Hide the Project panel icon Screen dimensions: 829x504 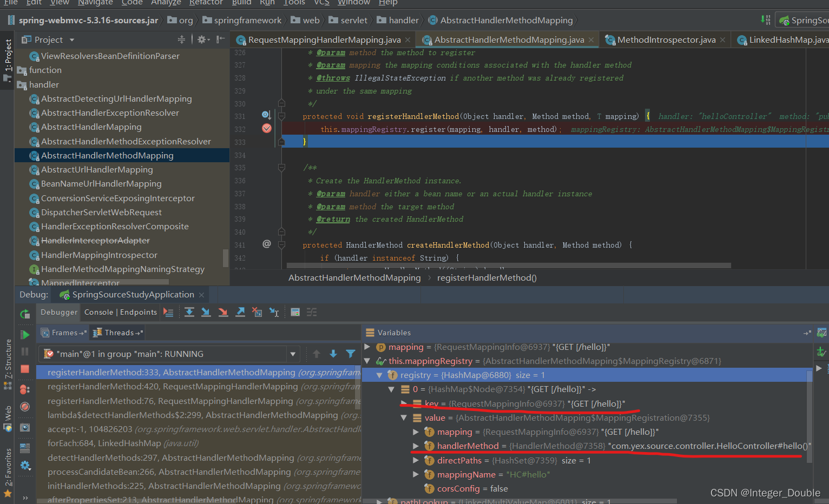tap(220, 39)
